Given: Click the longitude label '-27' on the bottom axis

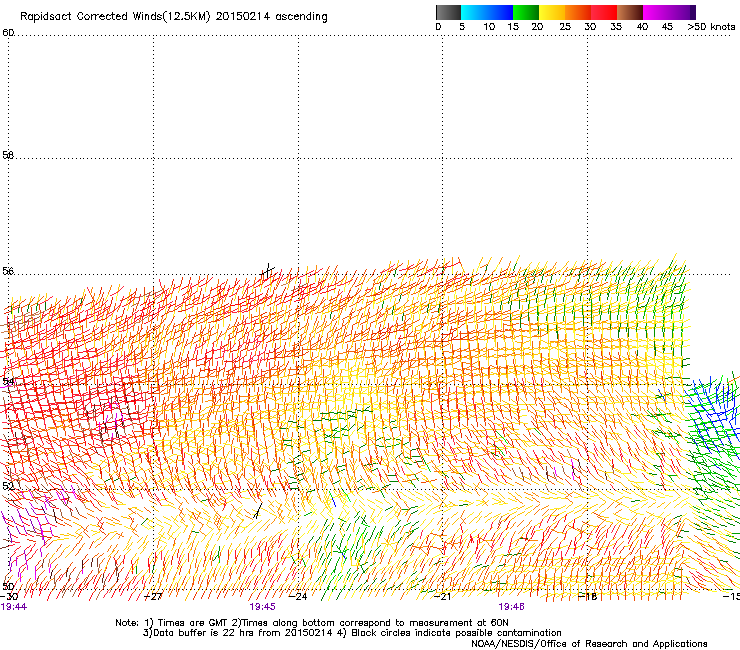Looking at the screenshot, I should [x=153, y=597].
